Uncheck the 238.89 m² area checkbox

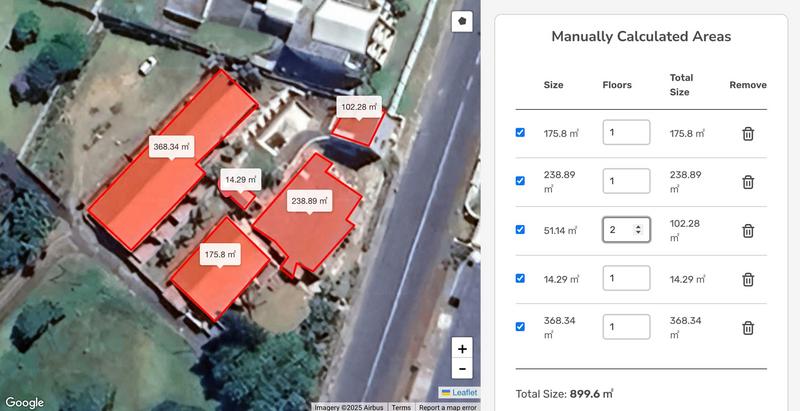pos(520,181)
